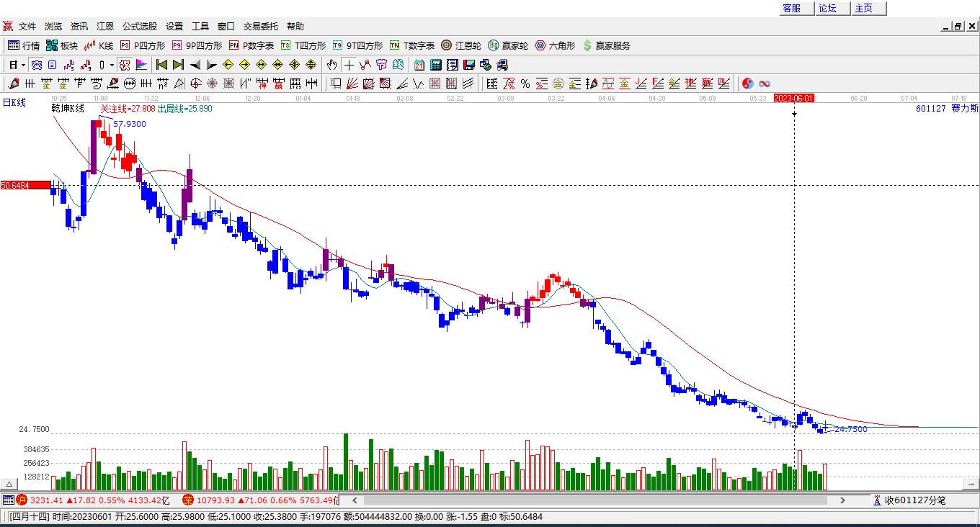Jump to first bar with skip-to-start icon
The image size is (980, 527).
162,65
